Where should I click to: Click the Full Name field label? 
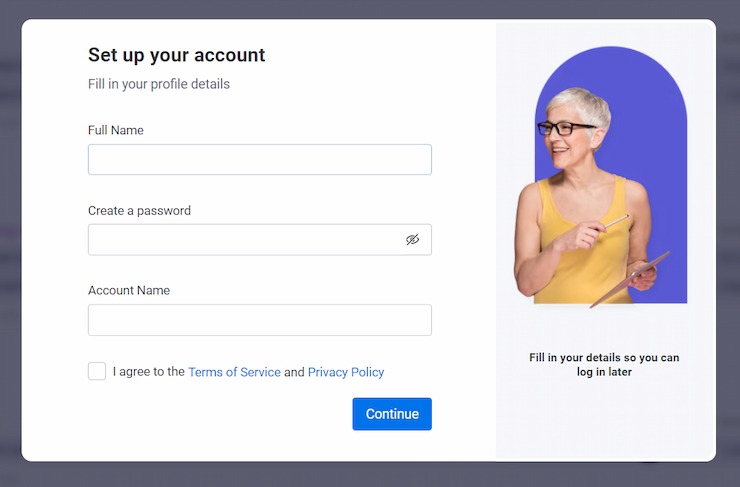[x=116, y=130]
